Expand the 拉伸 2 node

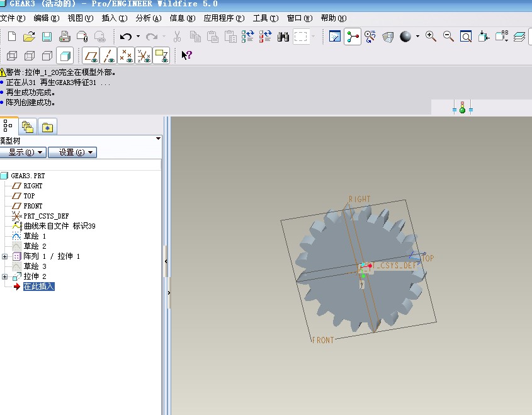point(5,277)
